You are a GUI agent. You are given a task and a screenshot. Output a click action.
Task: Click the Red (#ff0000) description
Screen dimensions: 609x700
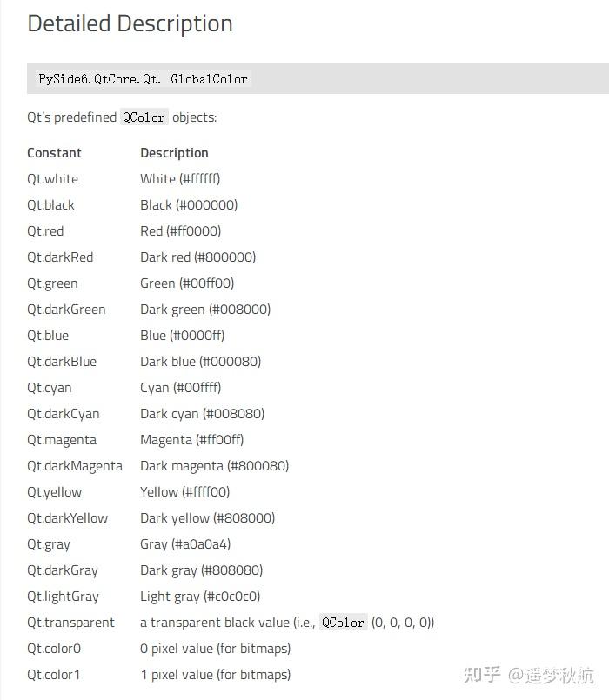coord(180,231)
